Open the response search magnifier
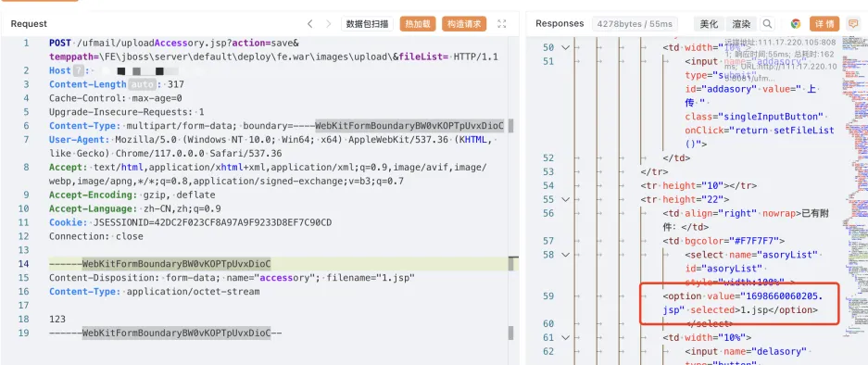 coord(767,24)
